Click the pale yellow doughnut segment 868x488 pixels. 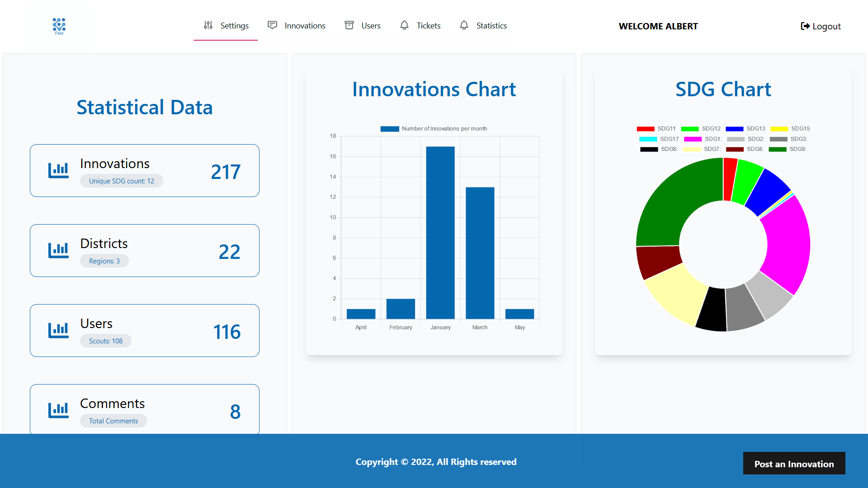677,295
